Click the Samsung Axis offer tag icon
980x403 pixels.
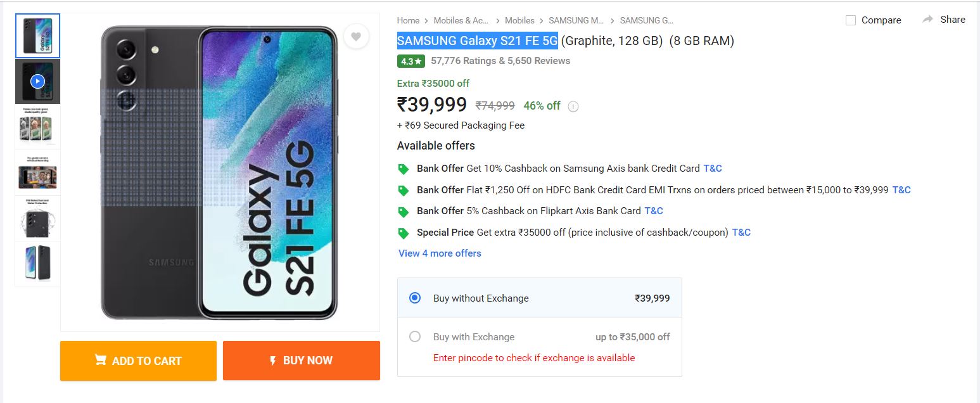403,169
